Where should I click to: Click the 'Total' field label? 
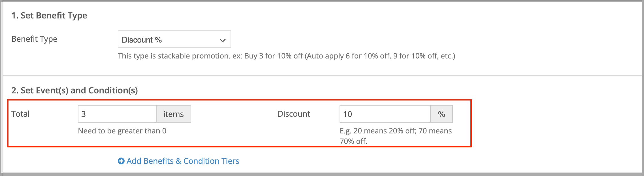coord(20,114)
